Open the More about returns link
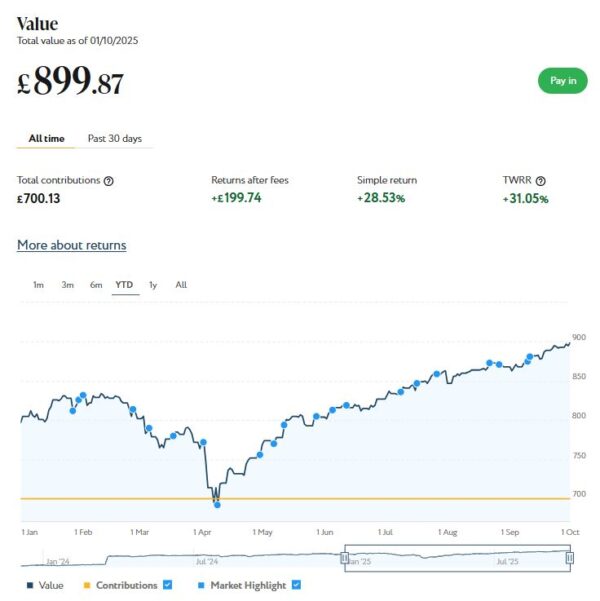This screenshot has height=601, width=600. pyautogui.click(x=71, y=245)
